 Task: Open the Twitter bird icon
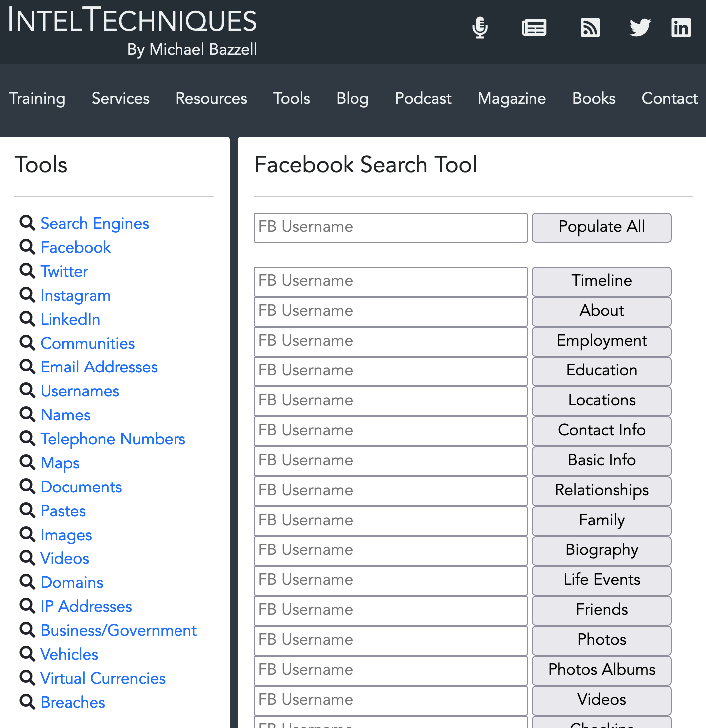[x=640, y=28]
